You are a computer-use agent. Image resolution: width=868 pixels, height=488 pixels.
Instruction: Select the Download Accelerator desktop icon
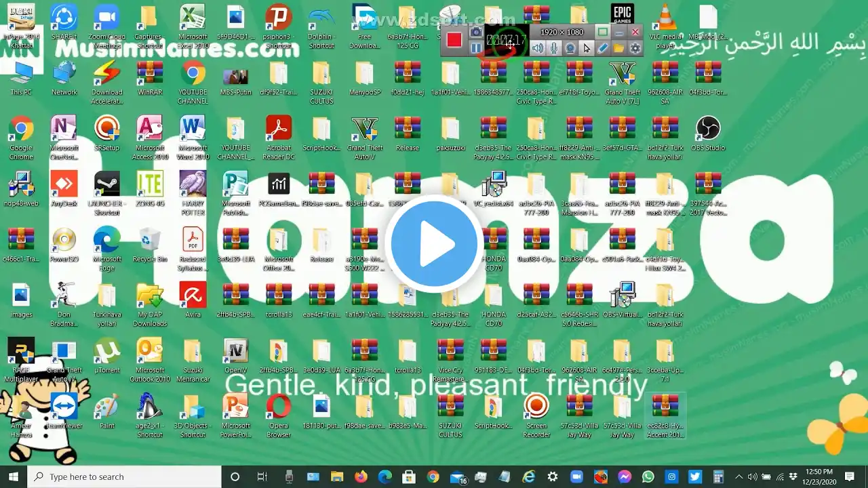(107, 83)
